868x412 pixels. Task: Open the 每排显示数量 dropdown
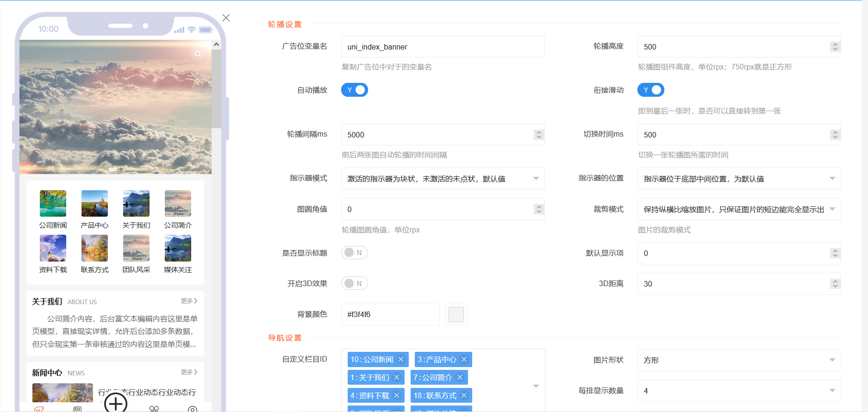point(739,391)
